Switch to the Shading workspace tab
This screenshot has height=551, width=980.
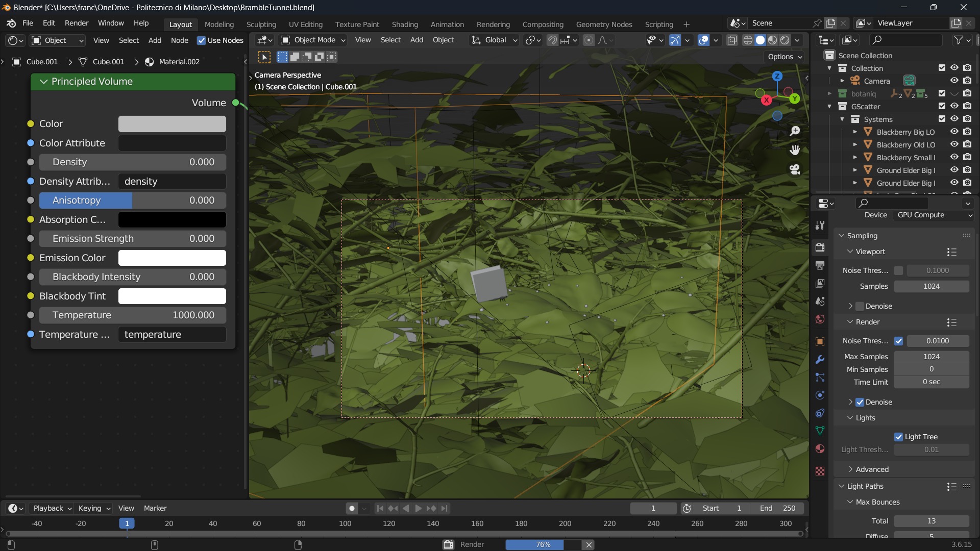pyautogui.click(x=405, y=24)
